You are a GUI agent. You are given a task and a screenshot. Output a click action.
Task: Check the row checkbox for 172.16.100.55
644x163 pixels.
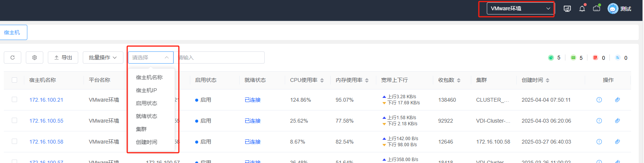click(14, 120)
